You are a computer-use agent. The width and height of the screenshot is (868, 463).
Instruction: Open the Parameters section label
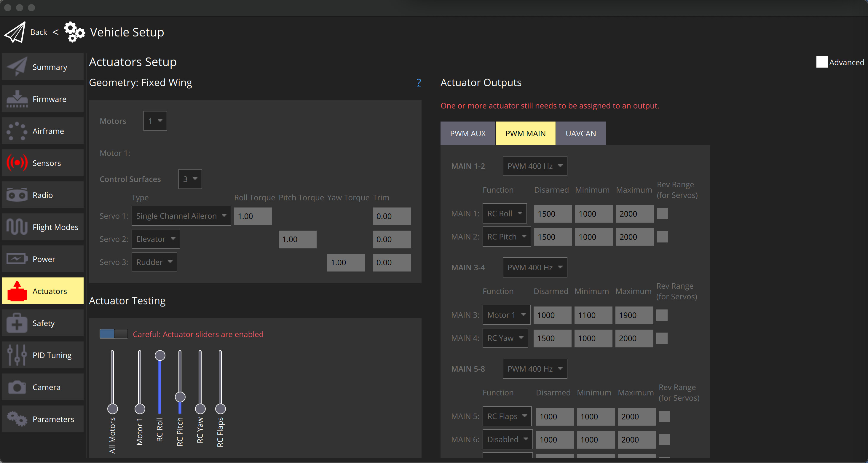53,419
